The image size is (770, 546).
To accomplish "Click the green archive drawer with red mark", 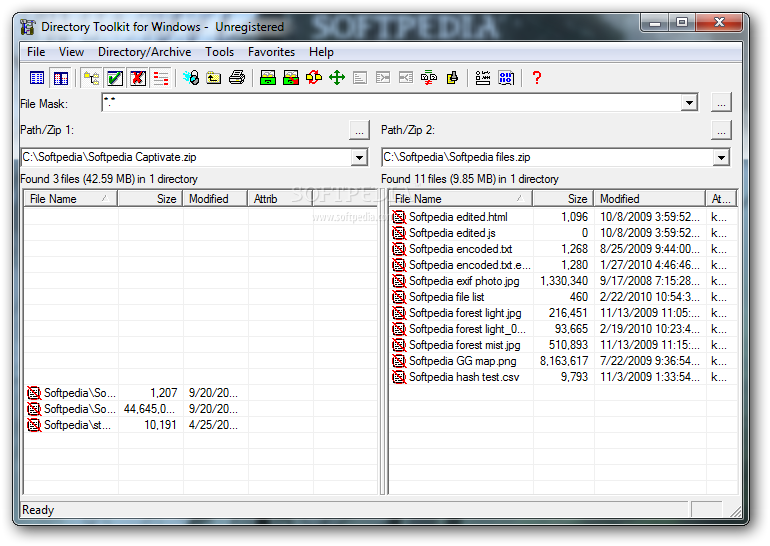I will point(291,78).
